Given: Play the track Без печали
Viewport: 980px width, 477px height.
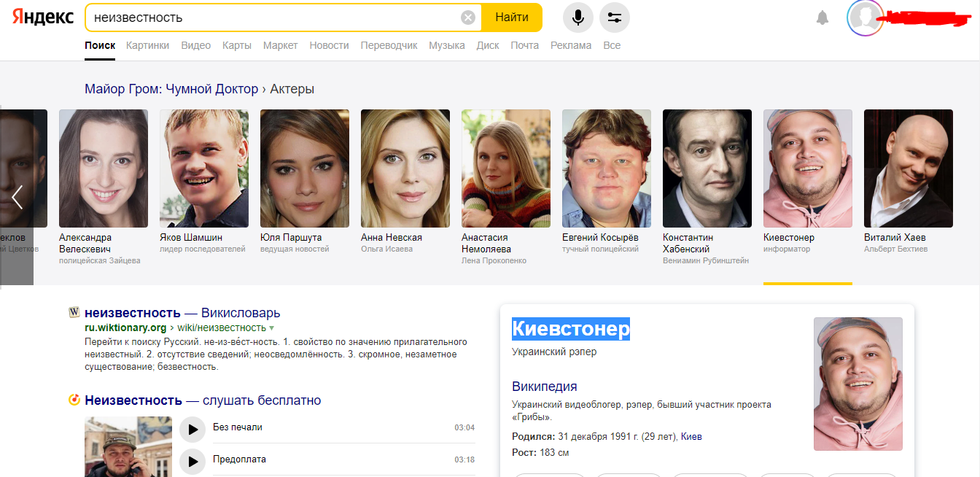Looking at the screenshot, I should pyautogui.click(x=192, y=429).
